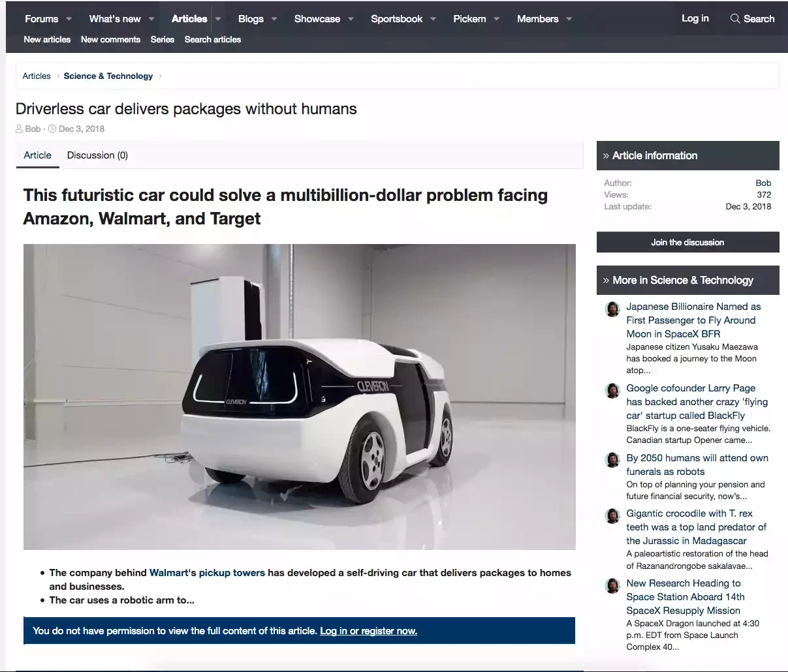Image resolution: width=788 pixels, height=672 pixels.
Task: Open the Forums nav link
Action: point(41,19)
